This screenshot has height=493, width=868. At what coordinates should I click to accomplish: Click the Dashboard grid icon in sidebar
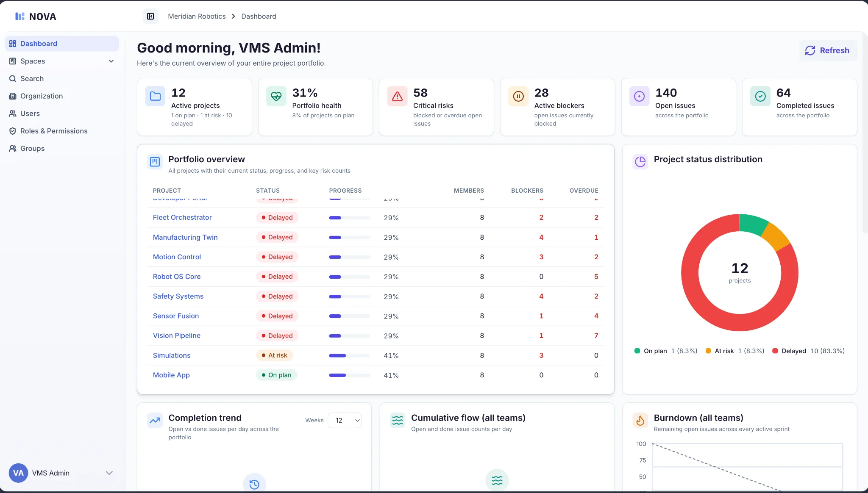tap(13, 44)
